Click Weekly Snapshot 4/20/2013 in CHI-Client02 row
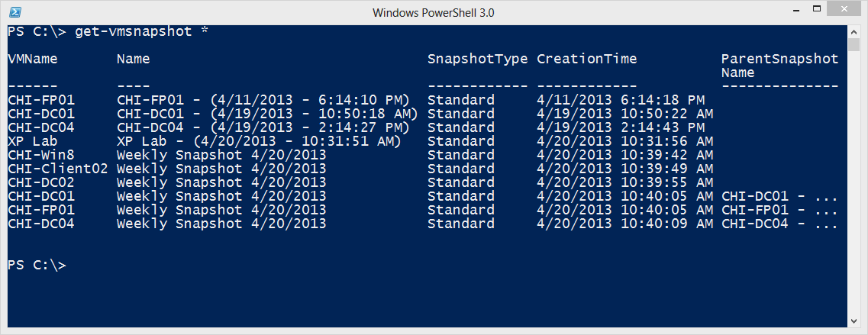This screenshot has height=335, width=868. (x=221, y=169)
